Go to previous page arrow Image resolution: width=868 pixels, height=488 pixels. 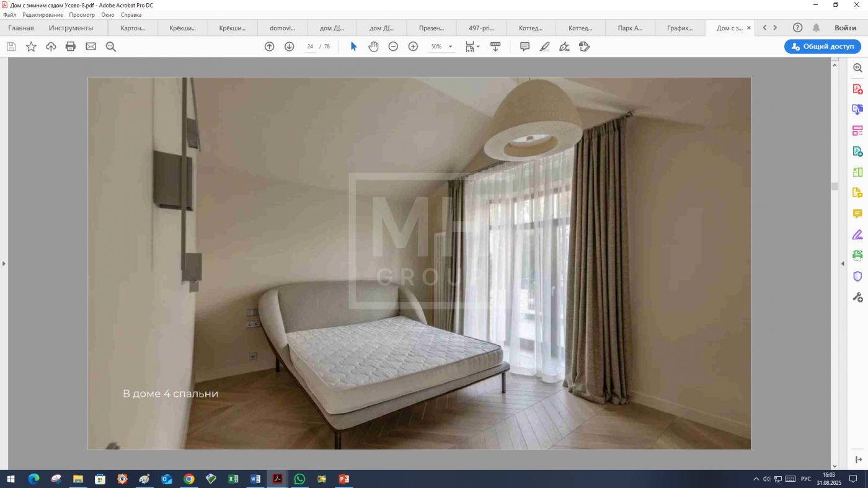269,47
